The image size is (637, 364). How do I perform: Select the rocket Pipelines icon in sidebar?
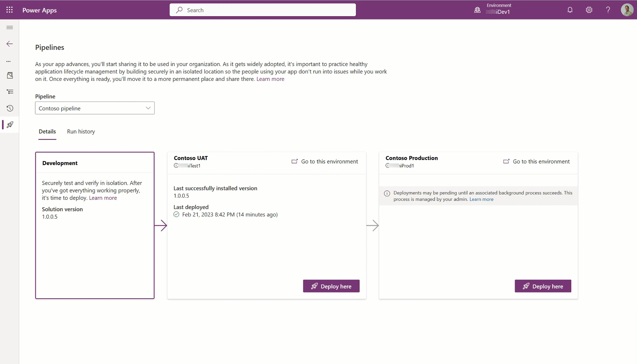pyautogui.click(x=10, y=125)
